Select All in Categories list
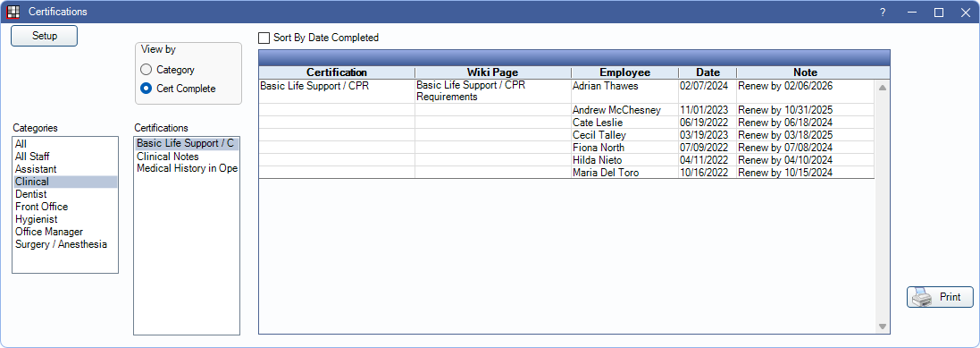 (x=65, y=144)
